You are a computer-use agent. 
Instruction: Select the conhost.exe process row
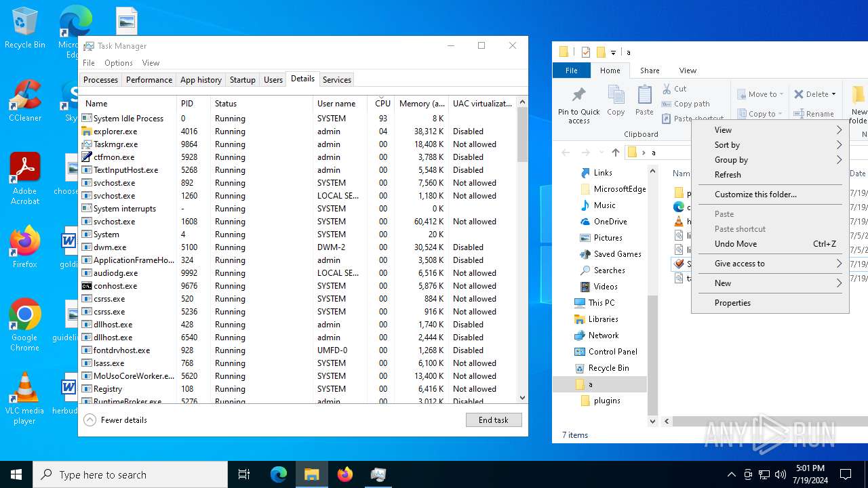click(298, 286)
